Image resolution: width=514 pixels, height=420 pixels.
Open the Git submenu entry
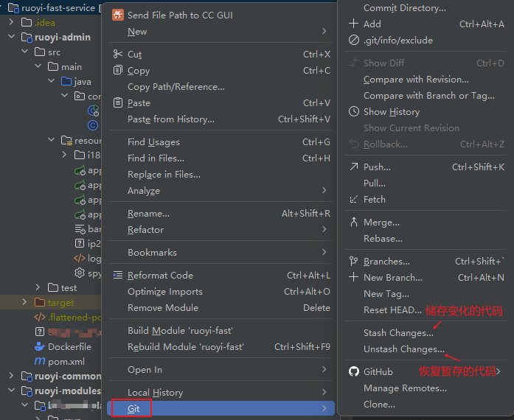tap(220, 408)
